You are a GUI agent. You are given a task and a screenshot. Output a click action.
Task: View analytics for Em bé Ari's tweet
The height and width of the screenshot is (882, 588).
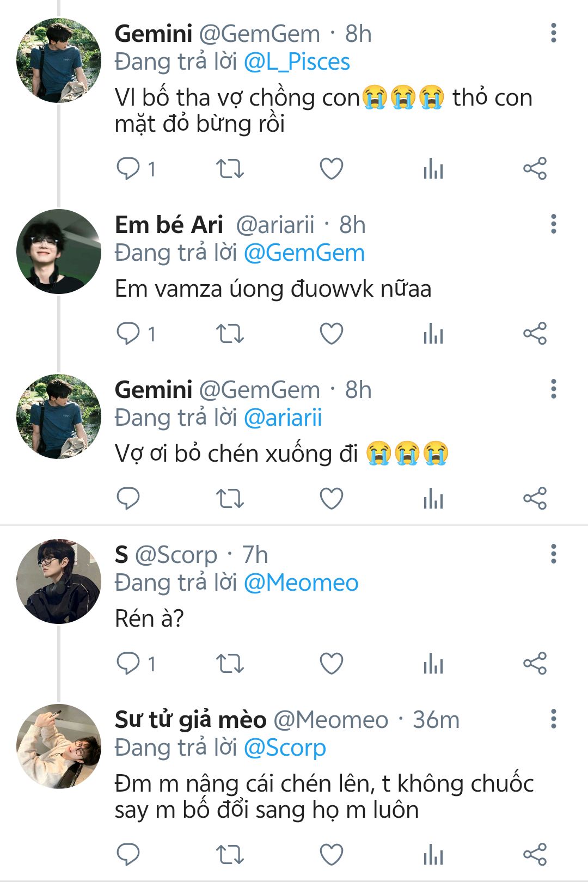[x=433, y=334]
